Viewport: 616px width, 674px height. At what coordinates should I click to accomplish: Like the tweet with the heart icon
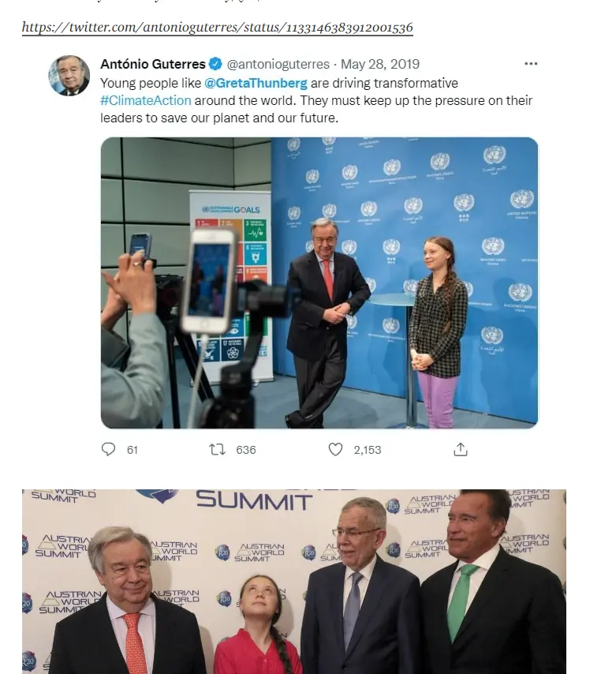pyautogui.click(x=335, y=450)
